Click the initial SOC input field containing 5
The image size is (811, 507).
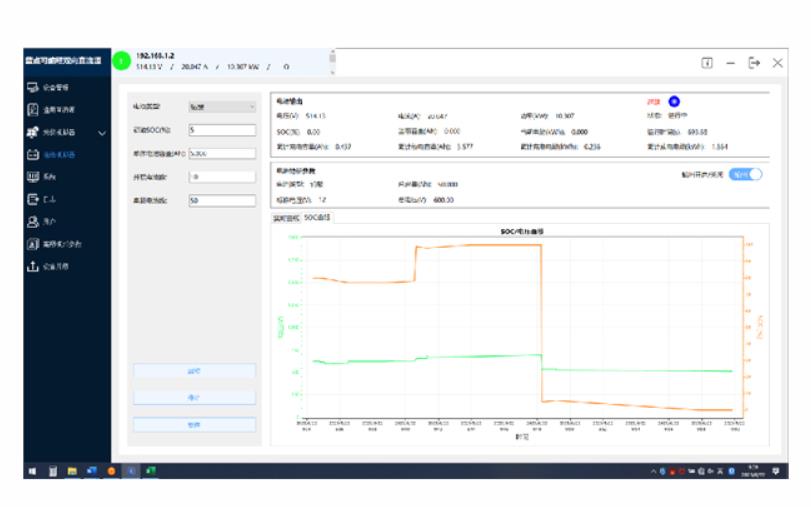click(x=222, y=130)
